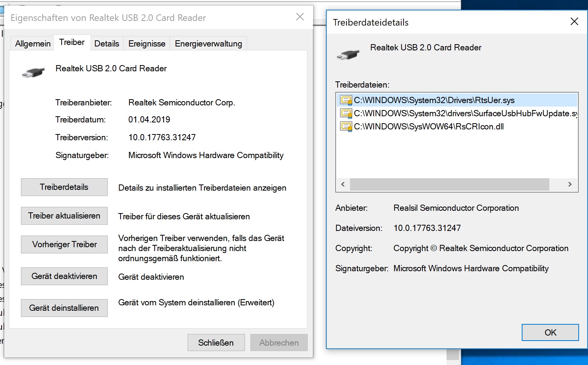Click Treiberversion value 10.0.17763.31247

pos(162,138)
